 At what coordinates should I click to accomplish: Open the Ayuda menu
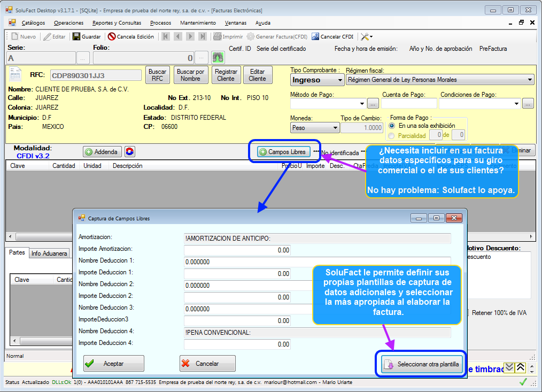click(x=262, y=23)
